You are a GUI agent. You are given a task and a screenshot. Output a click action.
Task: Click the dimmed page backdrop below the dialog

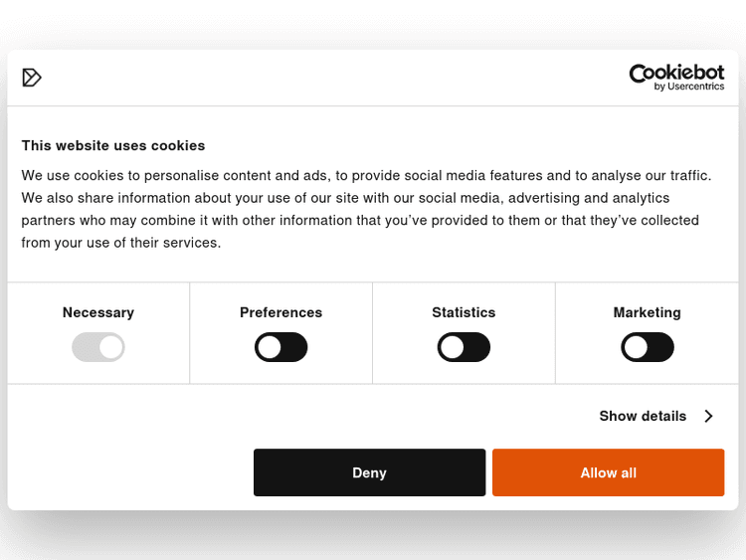[x=373, y=537]
